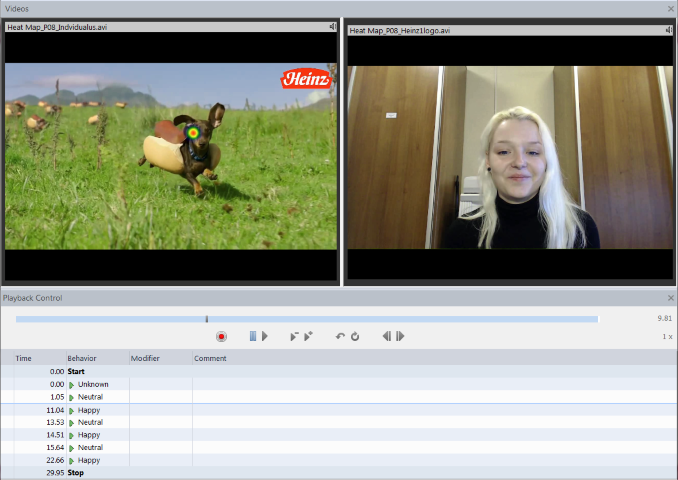This screenshot has height=480, width=678.
Task: Click the 29.95 time cell
Action: click(x=55, y=473)
